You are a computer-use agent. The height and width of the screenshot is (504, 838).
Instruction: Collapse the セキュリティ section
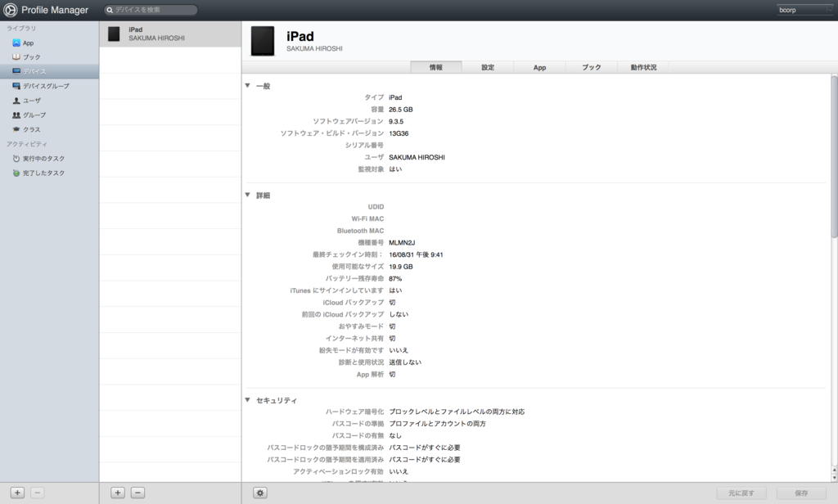click(247, 400)
